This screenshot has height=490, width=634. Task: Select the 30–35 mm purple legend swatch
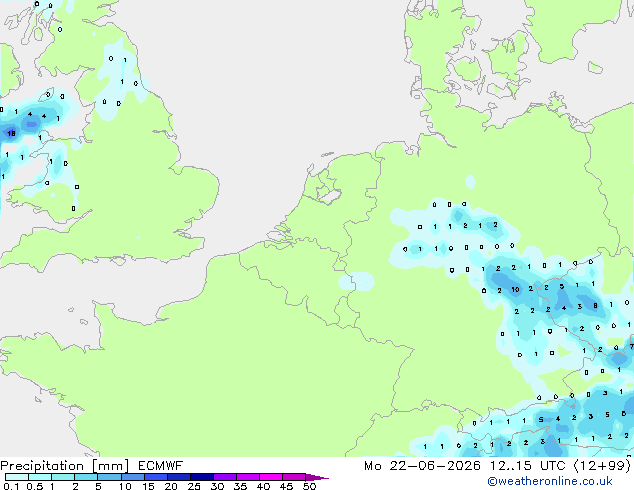tap(225, 477)
